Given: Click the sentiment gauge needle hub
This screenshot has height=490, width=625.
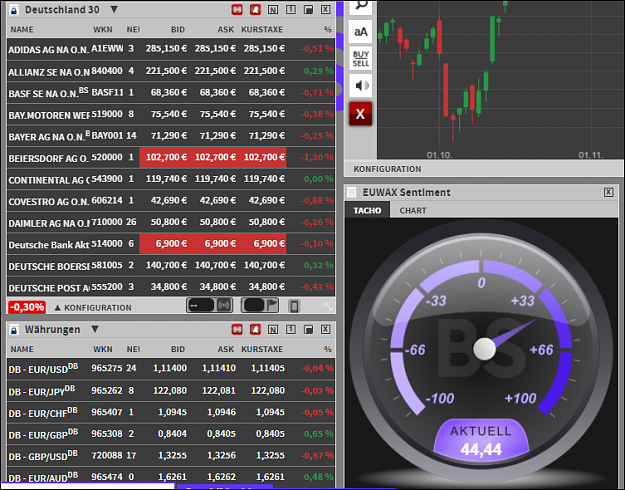Looking at the screenshot, I should click(484, 349).
